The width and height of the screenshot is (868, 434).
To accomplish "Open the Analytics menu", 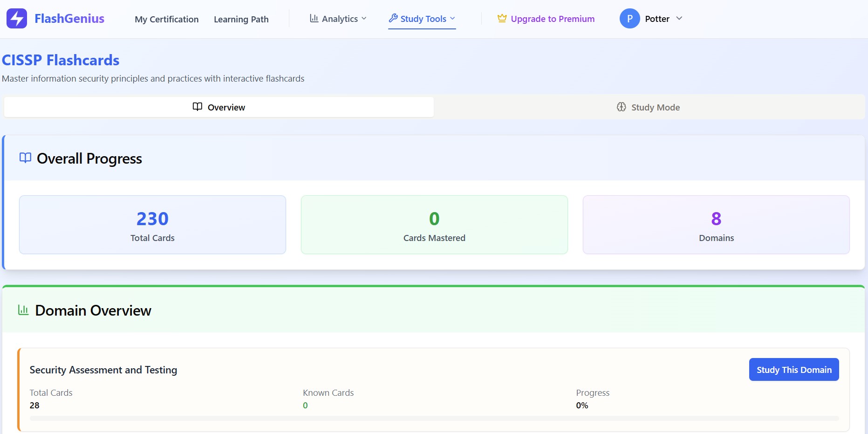I will point(338,19).
